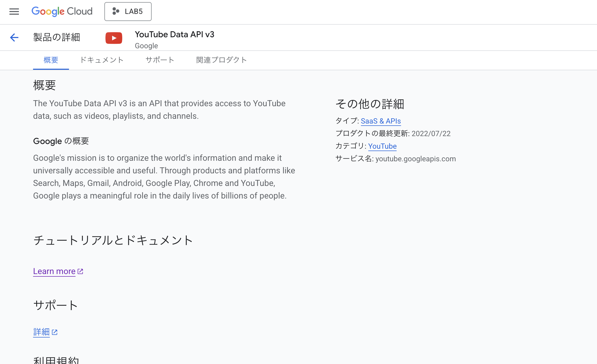
Task: Click the YouTube product logo icon
Action: click(x=114, y=38)
